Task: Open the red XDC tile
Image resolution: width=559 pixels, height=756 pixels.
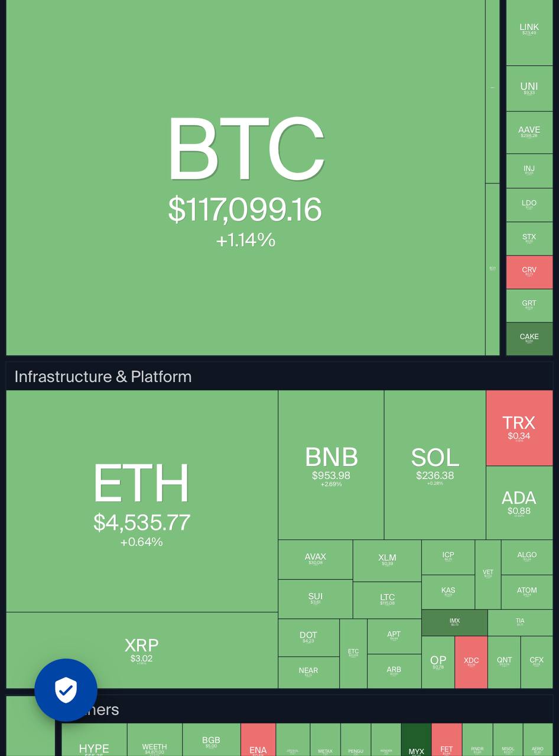Action: 471,662
